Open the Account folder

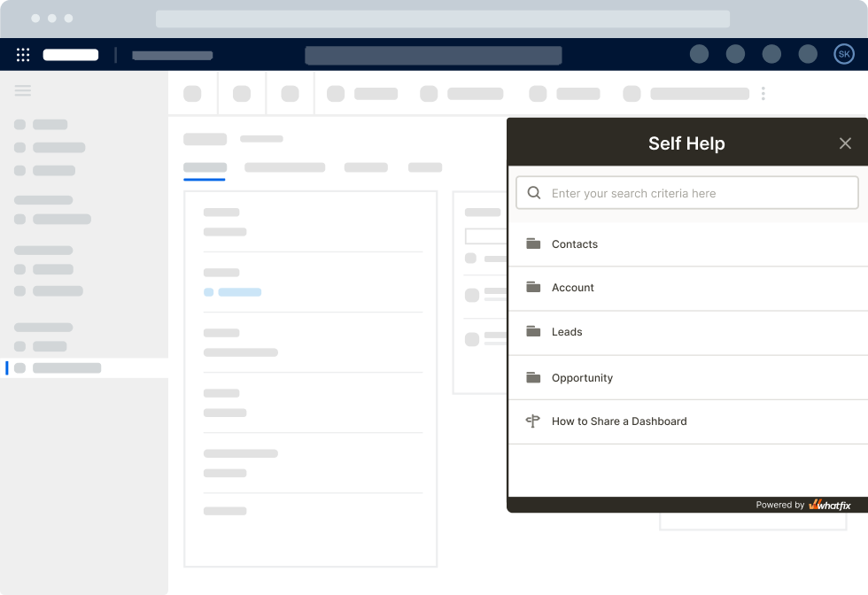[687, 288]
